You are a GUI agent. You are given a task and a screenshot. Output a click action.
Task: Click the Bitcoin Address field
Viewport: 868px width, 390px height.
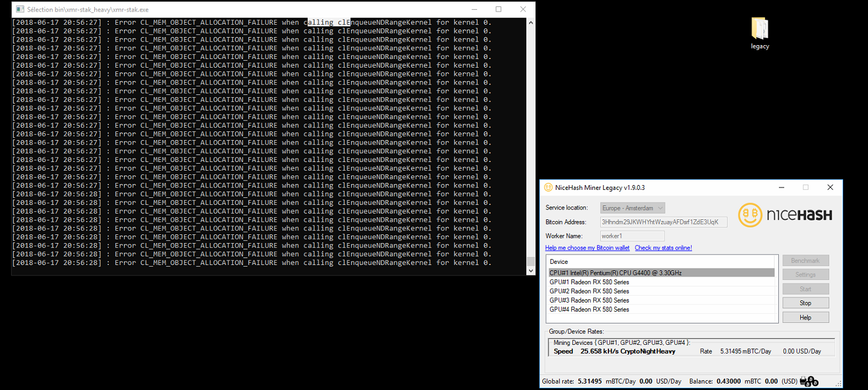pos(663,222)
